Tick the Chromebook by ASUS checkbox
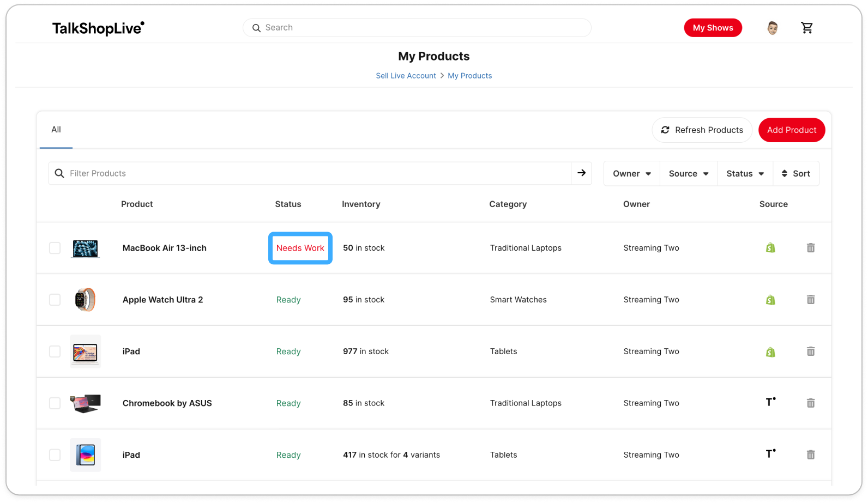 [55, 403]
